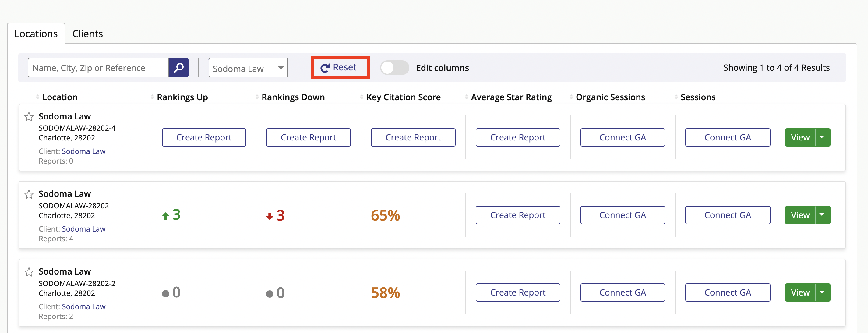Click View for SODOMALAW-28202-4 location
This screenshot has height=333, width=868.
coord(800,137)
